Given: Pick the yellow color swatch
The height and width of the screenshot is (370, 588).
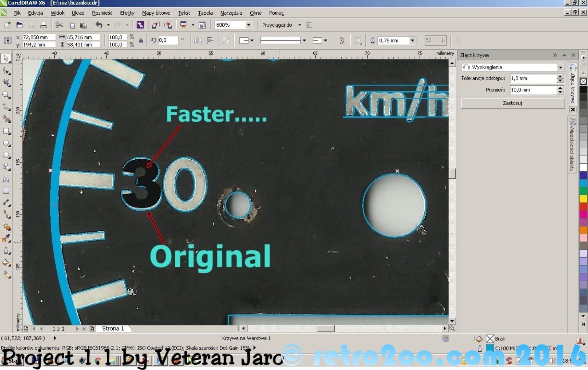Looking at the screenshot, I should tap(583, 199).
